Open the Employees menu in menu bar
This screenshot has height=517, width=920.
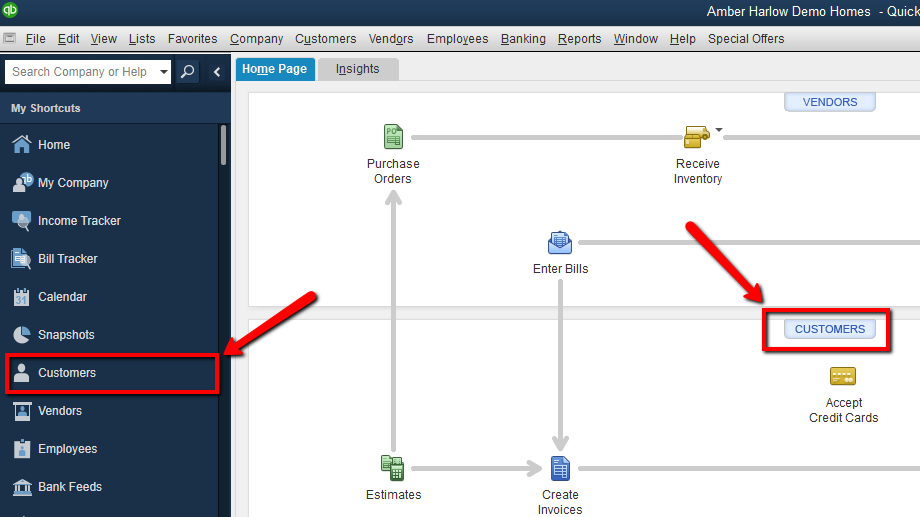tap(457, 39)
